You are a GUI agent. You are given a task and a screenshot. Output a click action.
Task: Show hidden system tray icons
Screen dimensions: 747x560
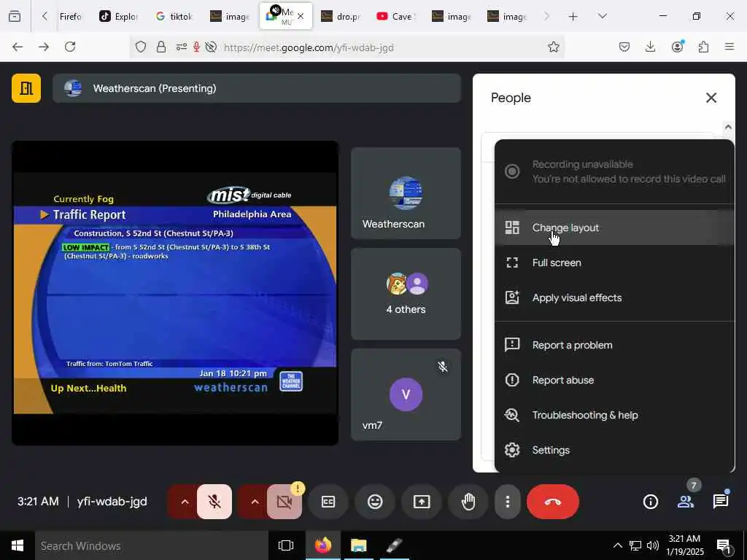617,545
